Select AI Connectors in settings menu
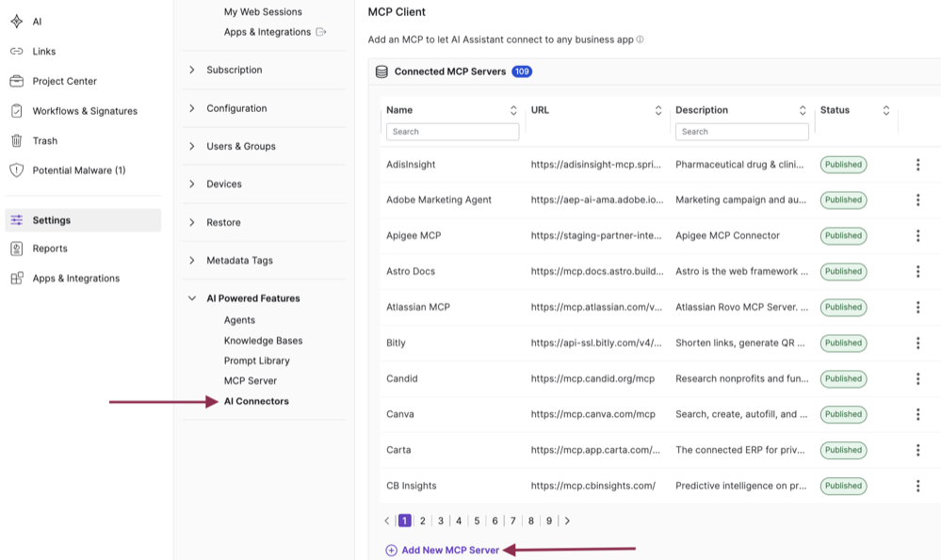This screenshot has width=941, height=560. 256,401
